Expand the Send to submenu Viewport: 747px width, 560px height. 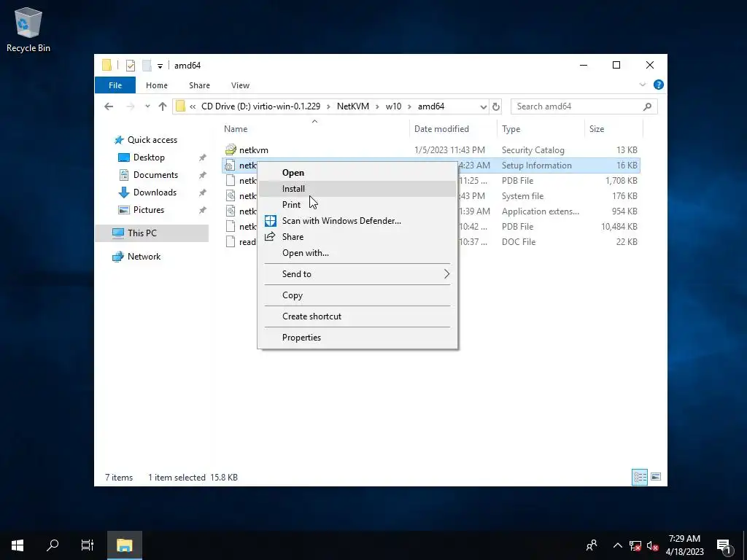[x=357, y=274]
